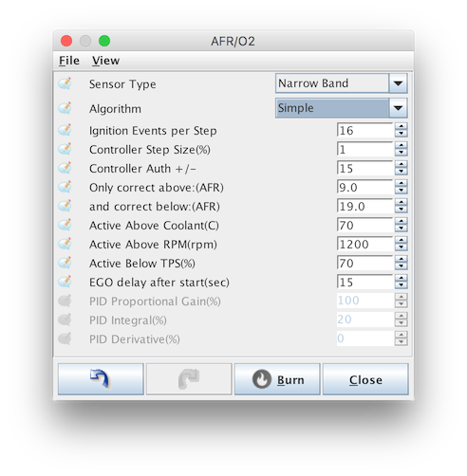
Task: Decrease Ignition Events per Step value
Action: [x=401, y=134]
